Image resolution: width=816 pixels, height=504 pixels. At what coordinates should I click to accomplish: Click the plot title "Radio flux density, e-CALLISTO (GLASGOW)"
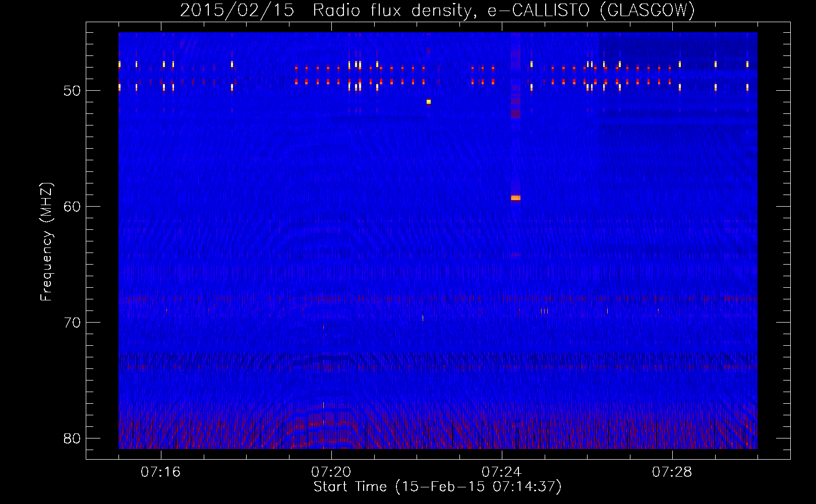(x=503, y=10)
